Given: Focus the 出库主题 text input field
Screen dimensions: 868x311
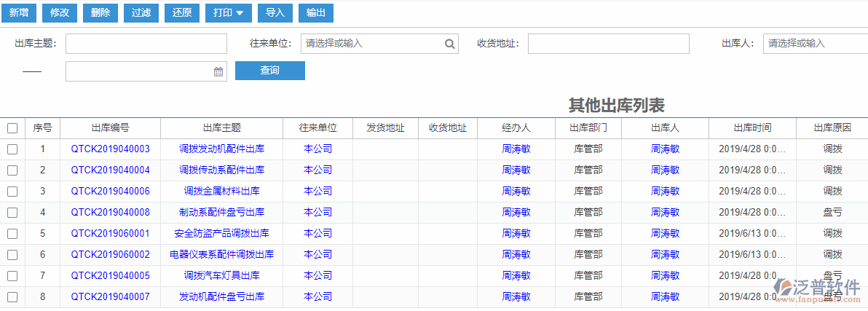Looking at the screenshot, I should [146, 44].
